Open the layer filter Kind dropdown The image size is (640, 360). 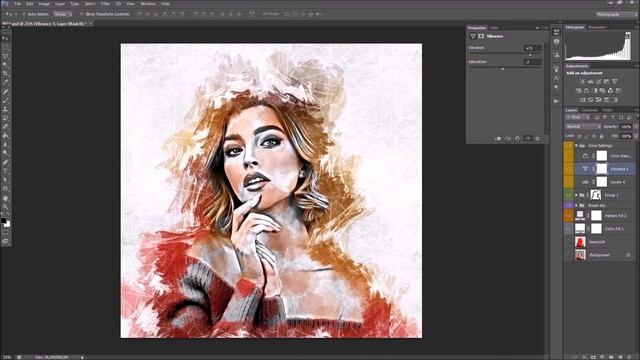coord(578,118)
